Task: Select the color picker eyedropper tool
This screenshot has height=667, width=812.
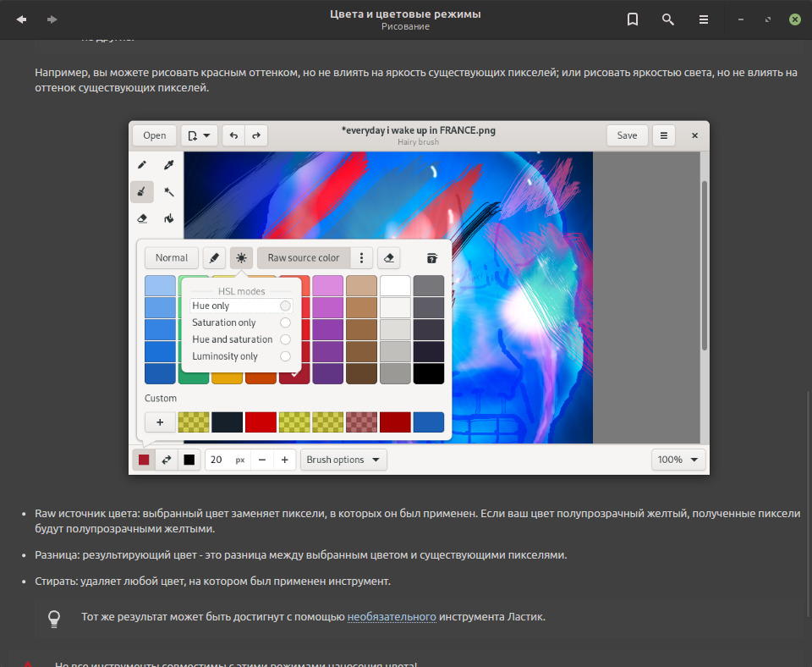Action: (169, 165)
